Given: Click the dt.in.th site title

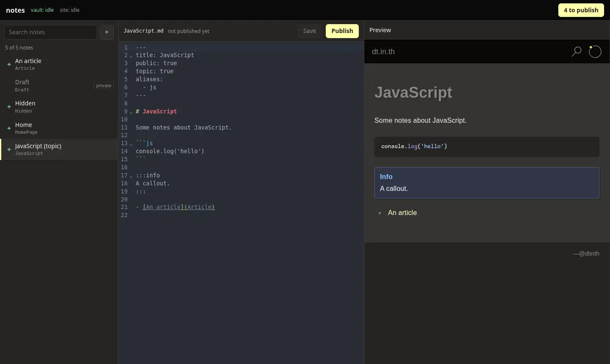Looking at the screenshot, I should click(x=383, y=52).
